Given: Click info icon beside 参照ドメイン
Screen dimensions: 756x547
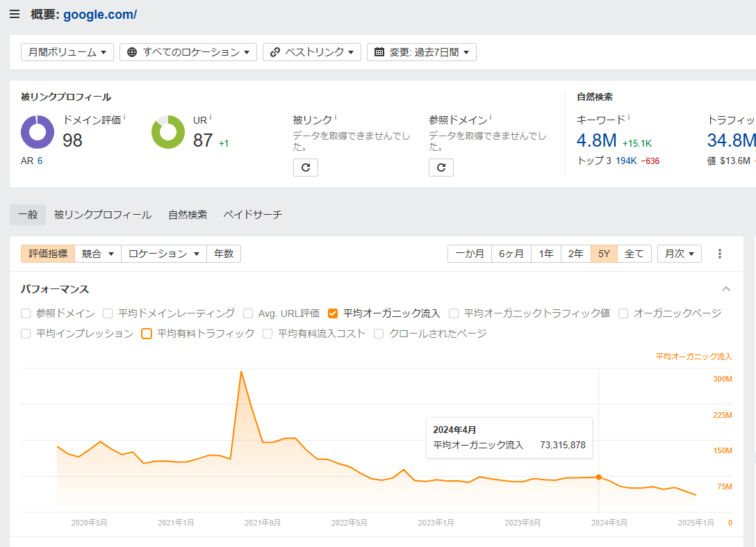Looking at the screenshot, I should pyautogui.click(x=491, y=117).
